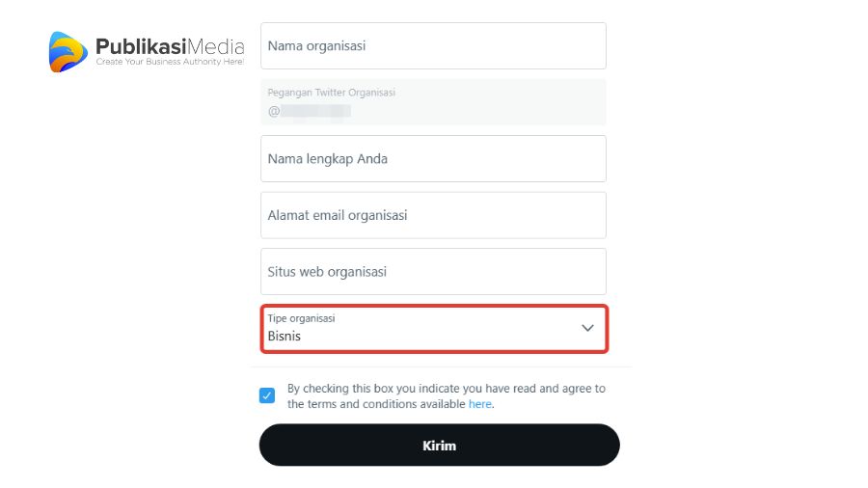The image size is (868, 488).
Task: Focus the Nama lengkap Anda field
Action: pyautogui.click(x=433, y=159)
